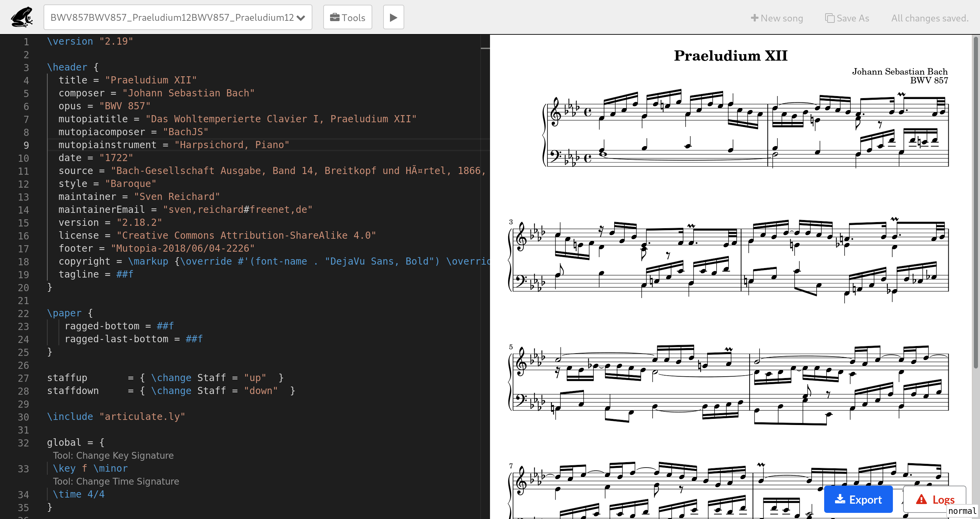
Task: Click the Export button
Action: 858,499
